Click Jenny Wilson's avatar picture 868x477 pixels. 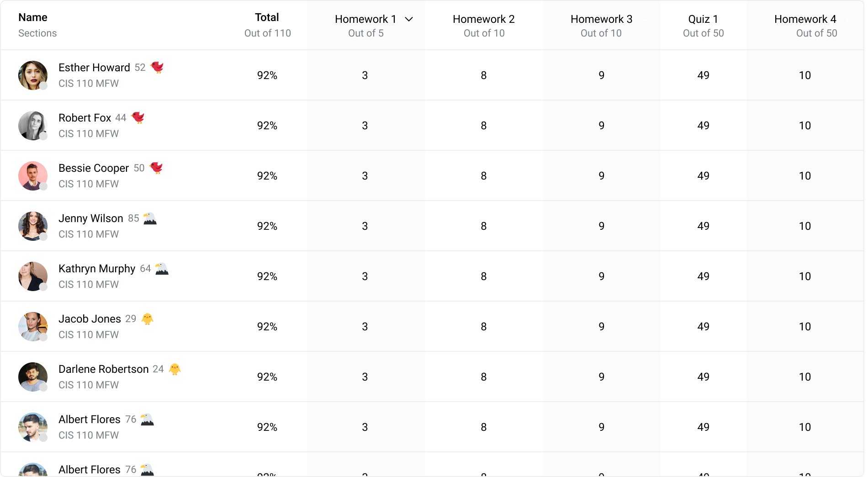pos(32,226)
